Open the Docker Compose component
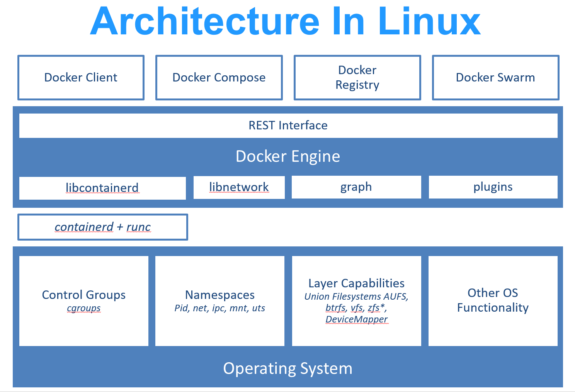575x392 pixels. (219, 77)
